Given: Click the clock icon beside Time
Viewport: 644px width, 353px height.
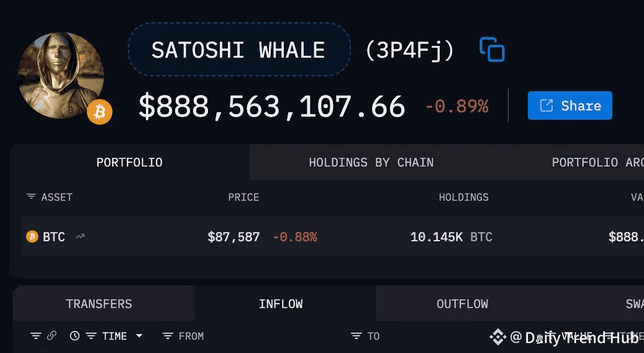Looking at the screenshot, I should tap(75, 336).
